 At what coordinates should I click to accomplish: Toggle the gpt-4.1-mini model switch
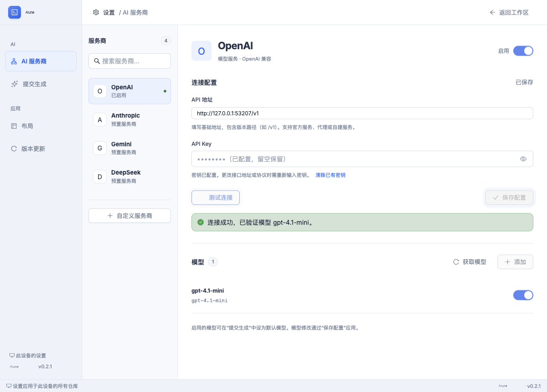pyautogui.click(x=523, y=295)
